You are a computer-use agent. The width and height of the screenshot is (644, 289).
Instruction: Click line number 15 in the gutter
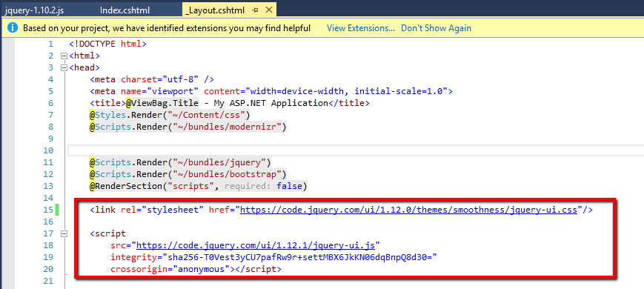[x=48, y=210]
